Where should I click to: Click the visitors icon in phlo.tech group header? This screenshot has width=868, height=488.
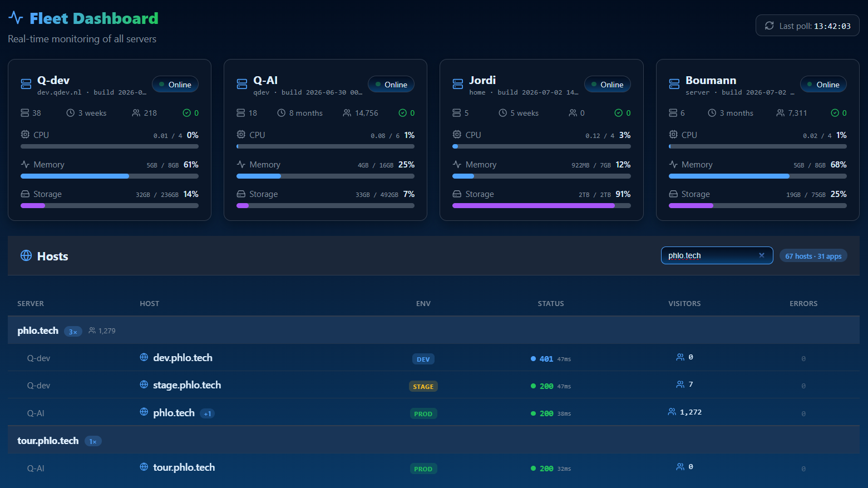pyautogui.click(x=92, y=331)
